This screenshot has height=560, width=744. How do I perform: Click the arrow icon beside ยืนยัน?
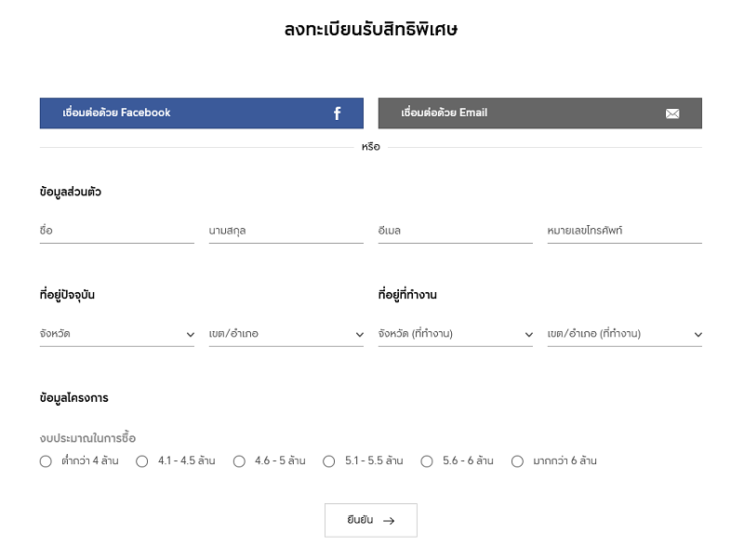coord(389,521)
